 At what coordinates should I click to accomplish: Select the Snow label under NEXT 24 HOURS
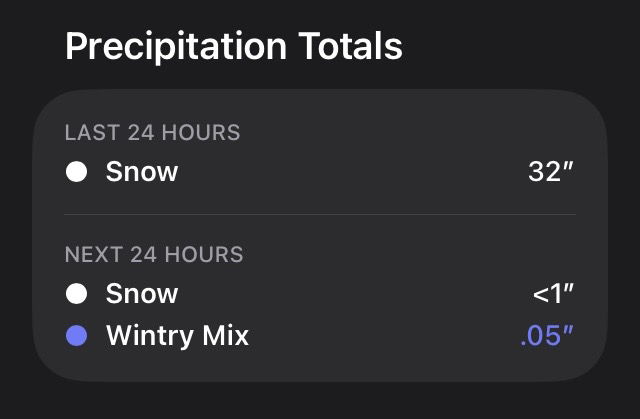point(142,294)
